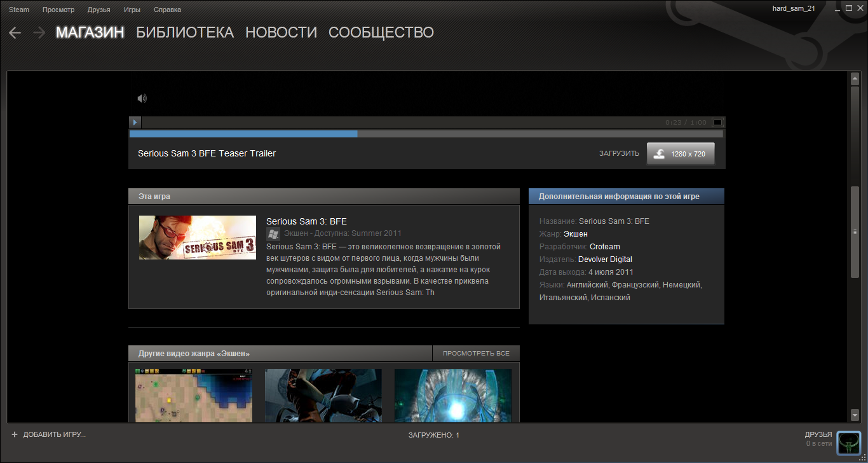Viewport: 868px width, 463px height.
Task: Click the Экшен genre link in info panel
Action: tap(576, 234)
